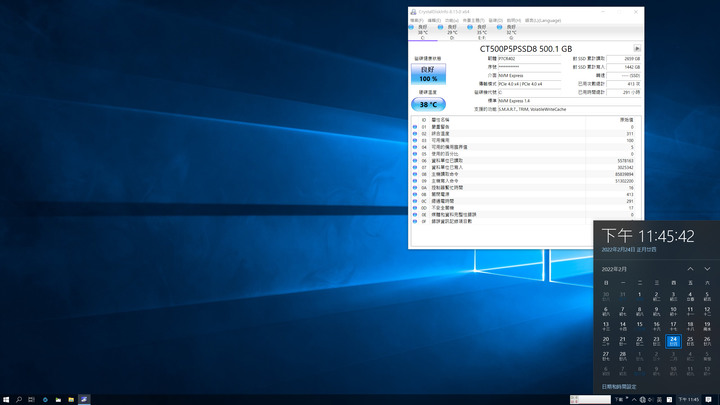This screenshot has width=720, height=405.
Task: Open the second folder icon in taskbar
Action: click(71, 399)
